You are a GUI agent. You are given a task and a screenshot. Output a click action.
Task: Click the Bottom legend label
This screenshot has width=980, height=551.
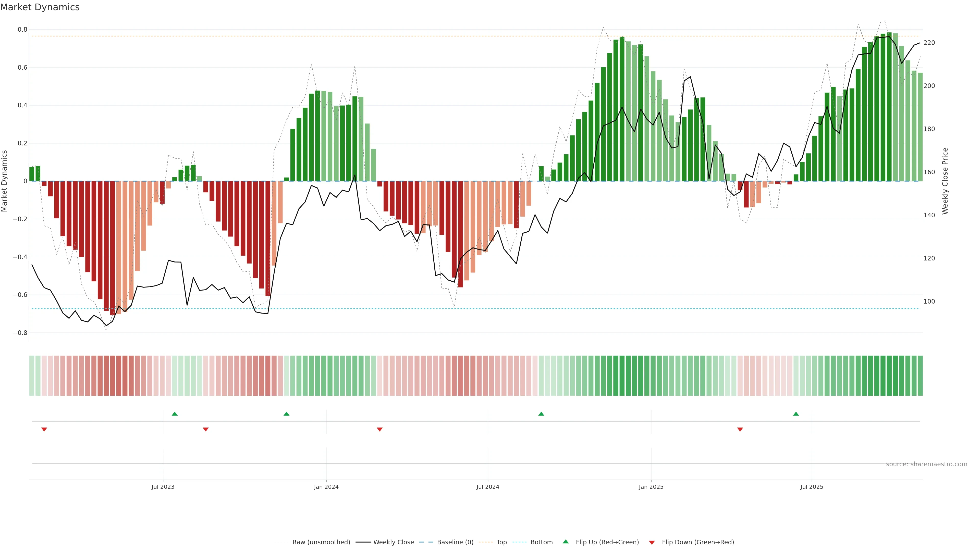pyautogui.click(x=541, y=542)
